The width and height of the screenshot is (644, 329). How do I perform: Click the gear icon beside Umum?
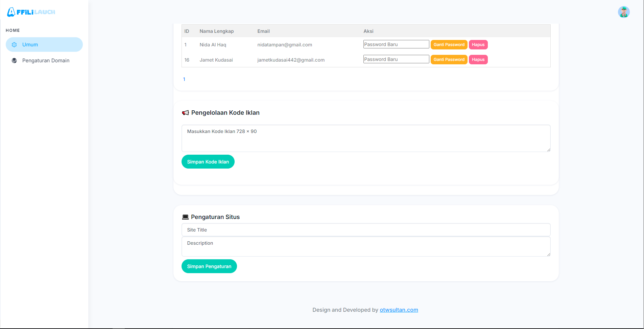tap(14, 45)
